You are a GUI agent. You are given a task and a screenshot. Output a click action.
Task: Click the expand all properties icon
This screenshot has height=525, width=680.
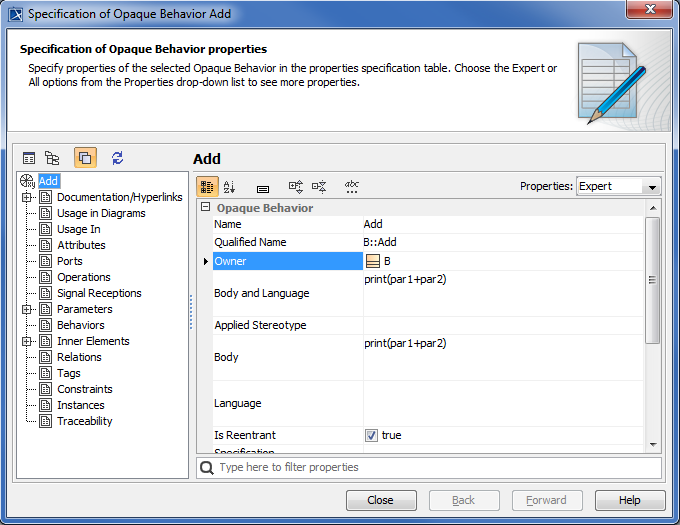(296, 187)
